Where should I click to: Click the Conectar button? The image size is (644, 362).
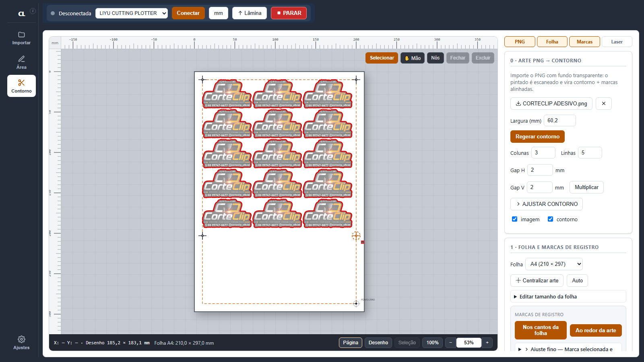[x=188, y=13]
